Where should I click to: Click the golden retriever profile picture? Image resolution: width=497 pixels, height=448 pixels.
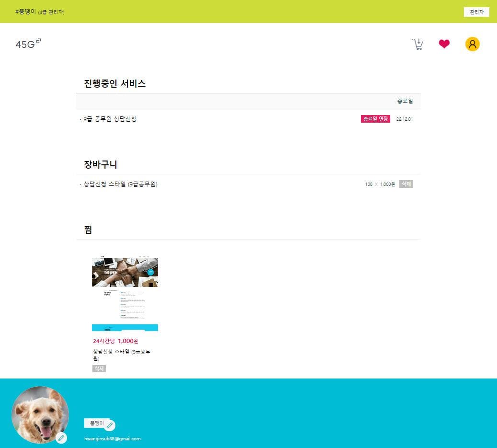(39, 414)
